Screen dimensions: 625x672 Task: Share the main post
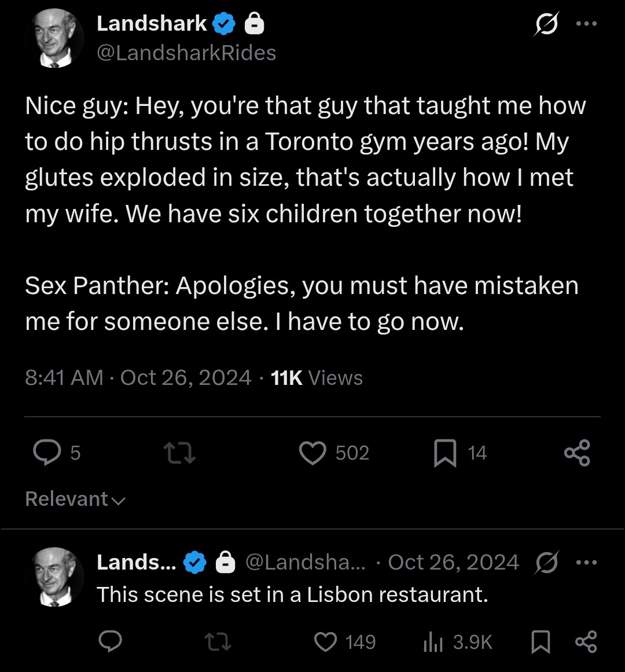click(577, 453)
